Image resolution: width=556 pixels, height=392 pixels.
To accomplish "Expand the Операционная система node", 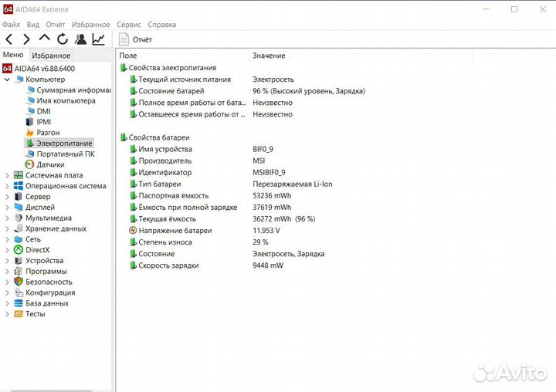I will click(x=7, y=186).
